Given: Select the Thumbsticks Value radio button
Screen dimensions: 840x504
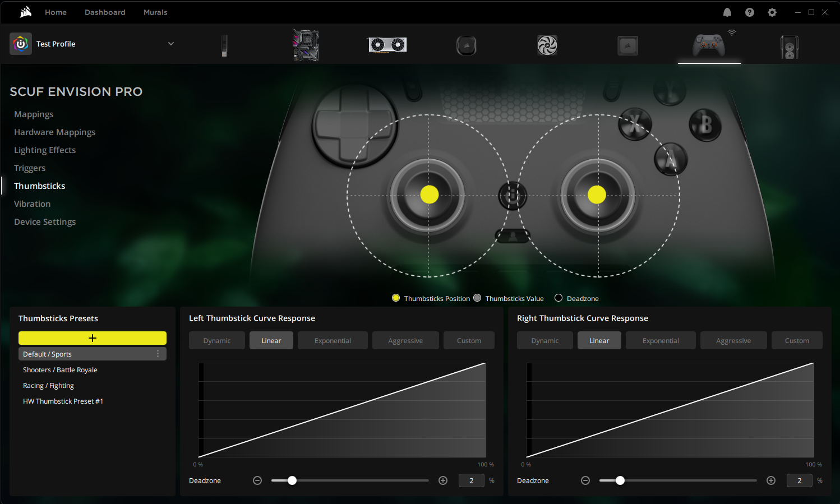Looking at the screenshot, I should [x=477, y=298].
